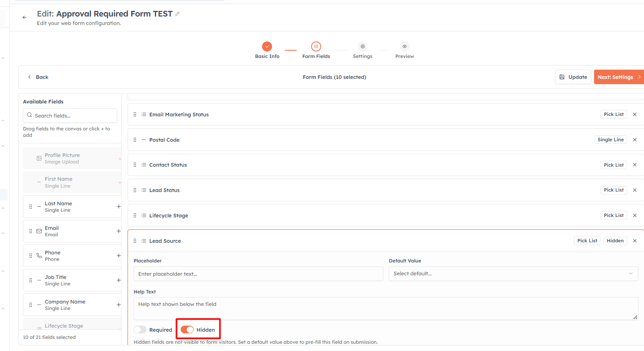Click drag handle of Lifecycle Stage row
Viewport: 644px width, 351px height.
point(135,215)
